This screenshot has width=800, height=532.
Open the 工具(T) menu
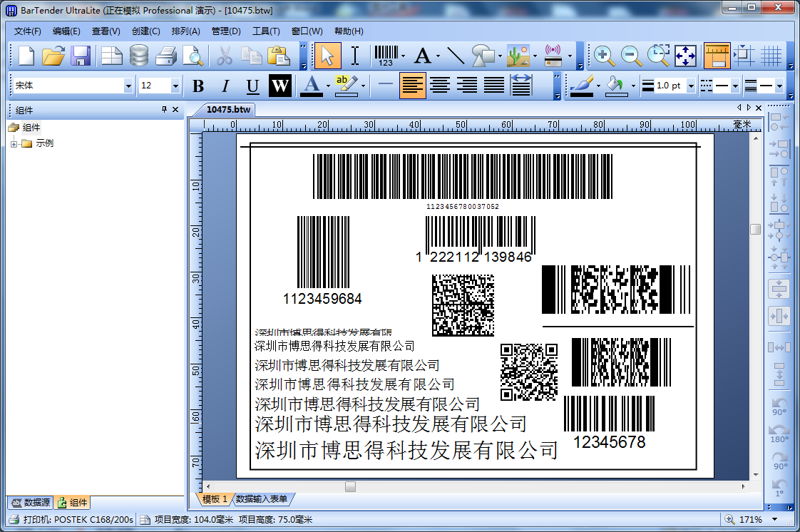point(267,31)
